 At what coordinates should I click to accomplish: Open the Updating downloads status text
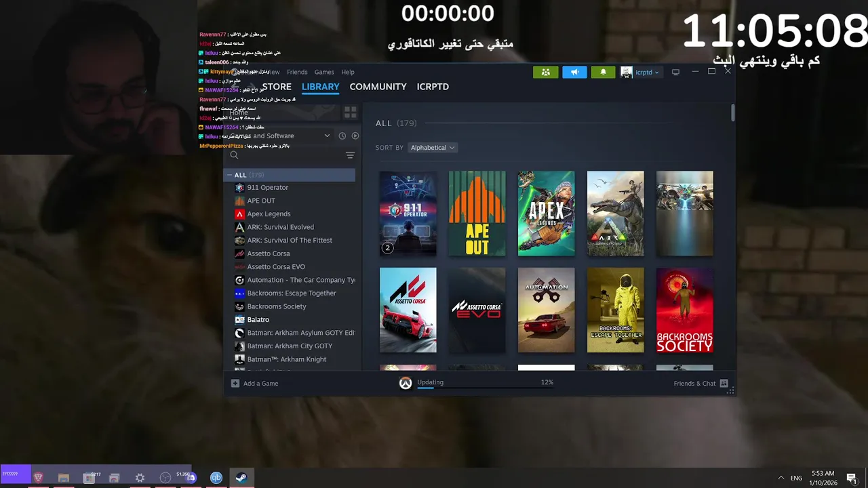pos(430,382)
